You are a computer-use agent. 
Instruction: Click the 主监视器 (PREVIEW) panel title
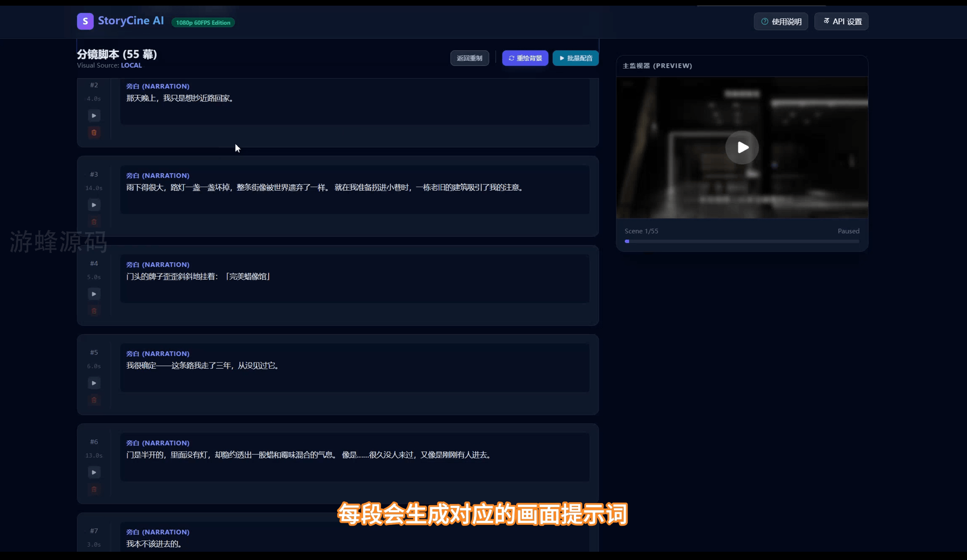click(657, 66)
